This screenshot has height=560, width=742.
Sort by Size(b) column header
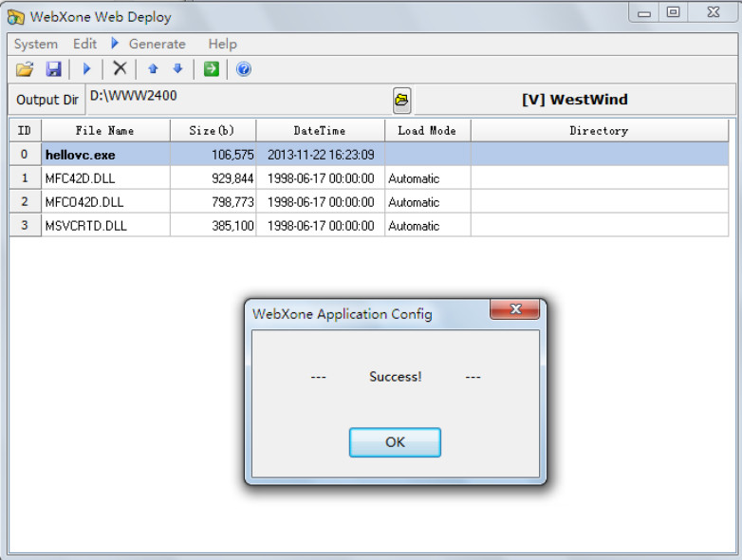point(213,131)
